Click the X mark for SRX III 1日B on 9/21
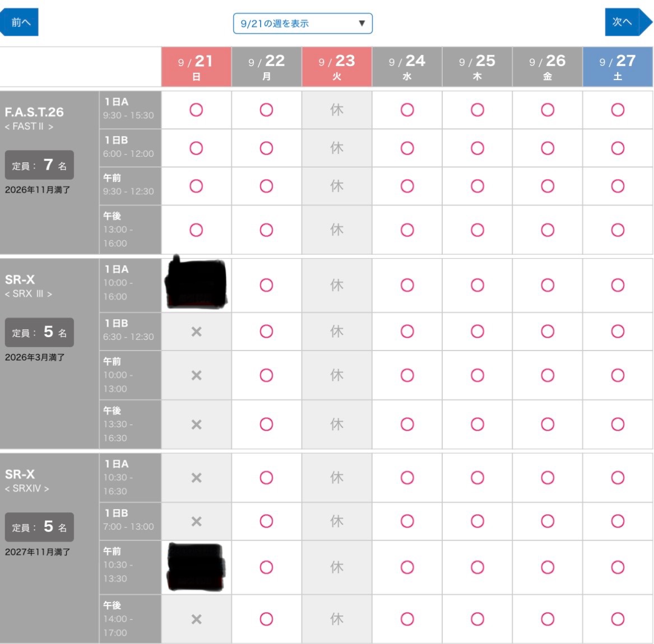The height and width of the screenshot is (644, 654). [x=196, y=332]
